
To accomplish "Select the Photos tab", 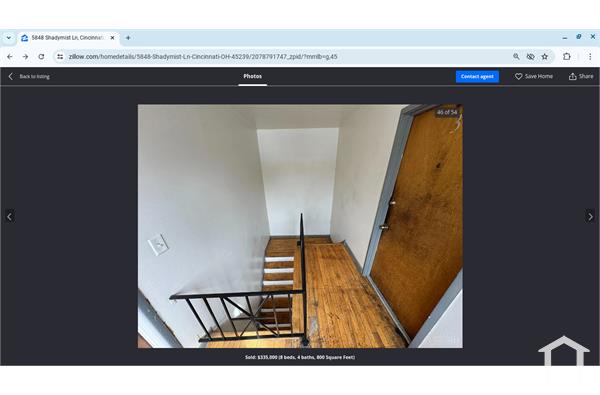I will pos(253,76).
